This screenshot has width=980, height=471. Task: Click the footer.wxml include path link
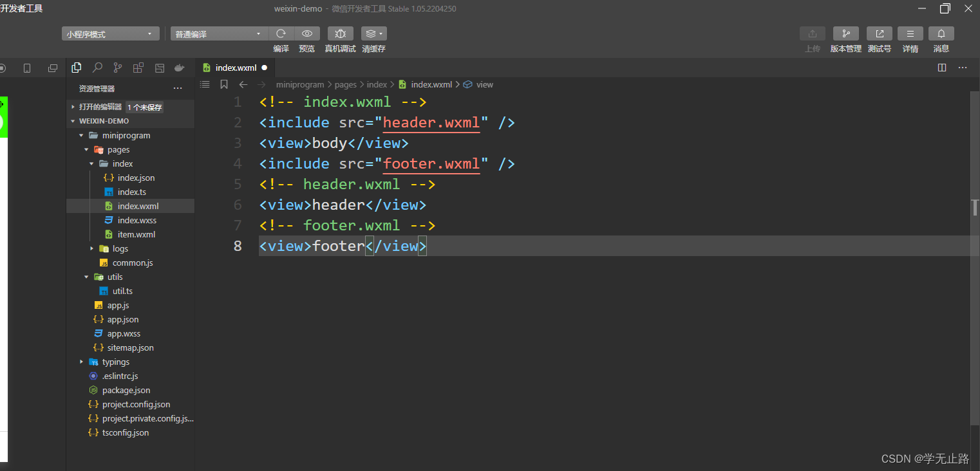click(431, 163)
